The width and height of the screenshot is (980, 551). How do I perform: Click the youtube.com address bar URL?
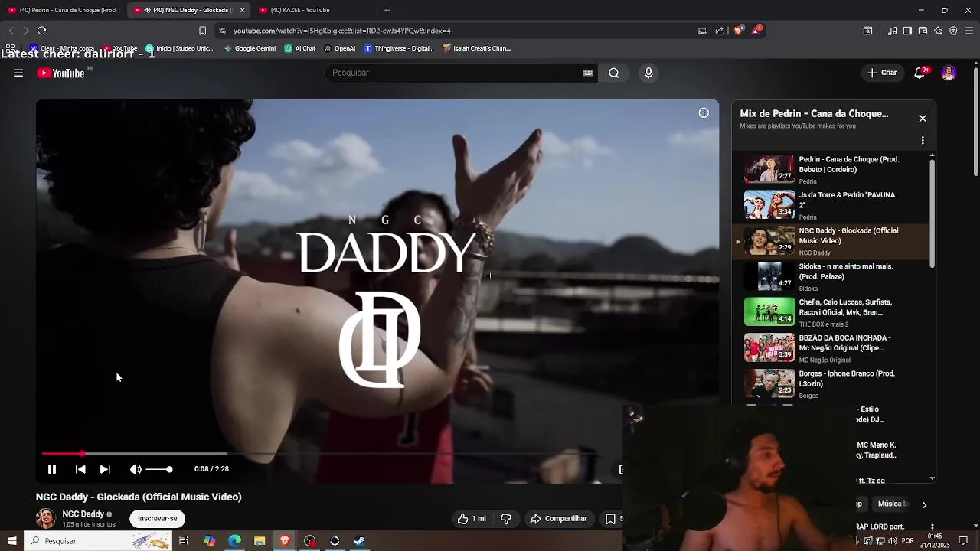click(x=342, y=31)
